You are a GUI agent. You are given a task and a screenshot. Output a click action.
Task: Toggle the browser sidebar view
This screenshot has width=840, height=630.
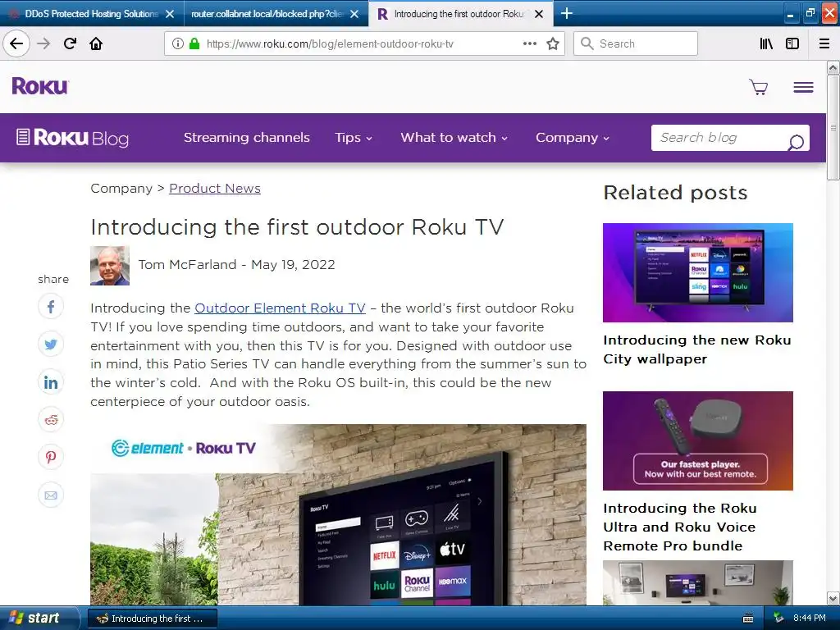coord(792,43)
